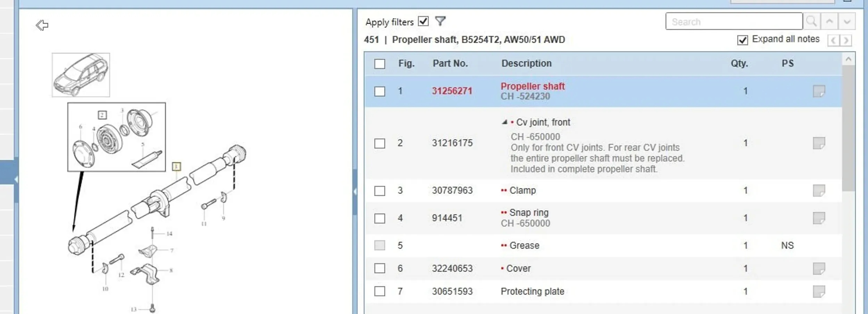The width and height of the screenshot is (868, 314).
Task: Sort by the Part No. column header
Action: click(450, 63)
